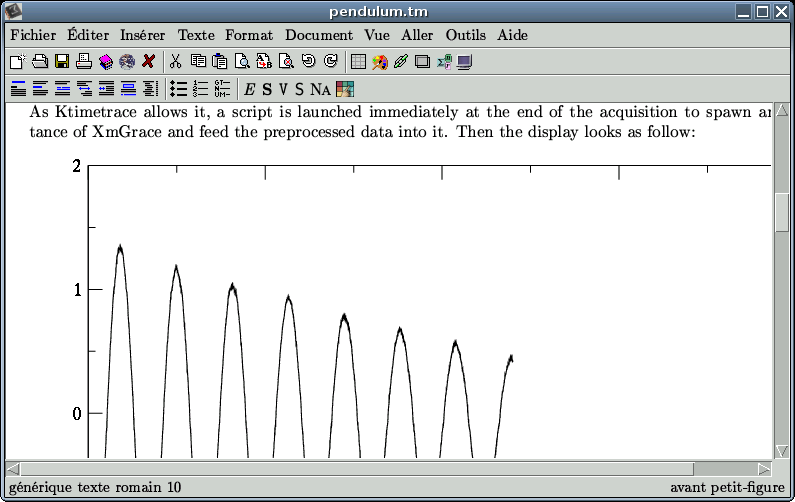Toggle the italic E emphasis button
Viewport: 795px width, 502px height.
(250, 89)
